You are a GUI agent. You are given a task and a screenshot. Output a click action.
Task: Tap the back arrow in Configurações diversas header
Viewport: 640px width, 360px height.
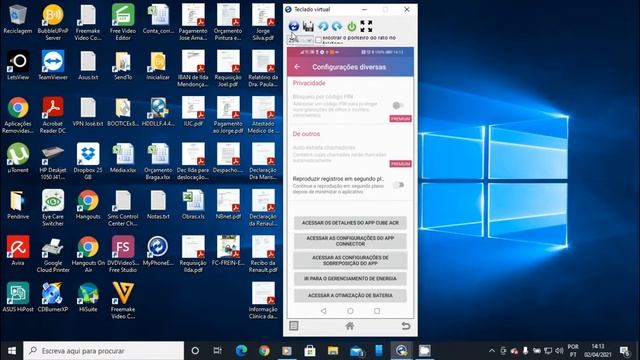click(x=297, y=67)
